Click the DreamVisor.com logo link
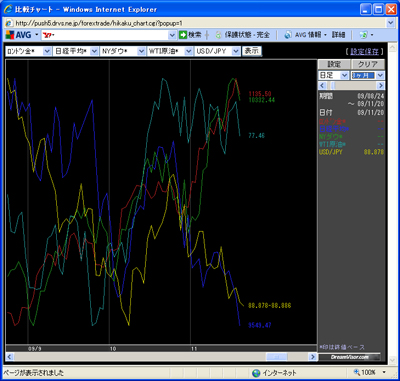 pyautogui.click(x=349, y=357)
